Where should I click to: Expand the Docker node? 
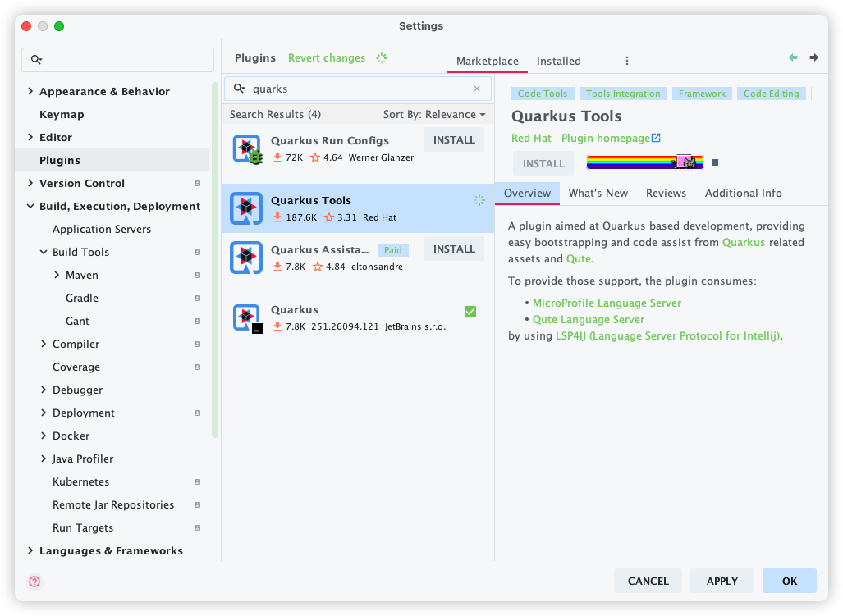click(x=44, y=436)
